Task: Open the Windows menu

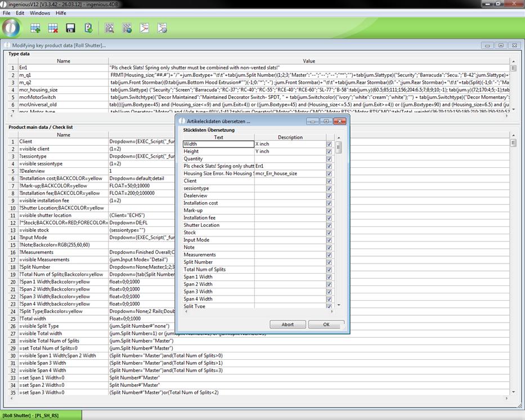Action: click(x=39, y=13)
